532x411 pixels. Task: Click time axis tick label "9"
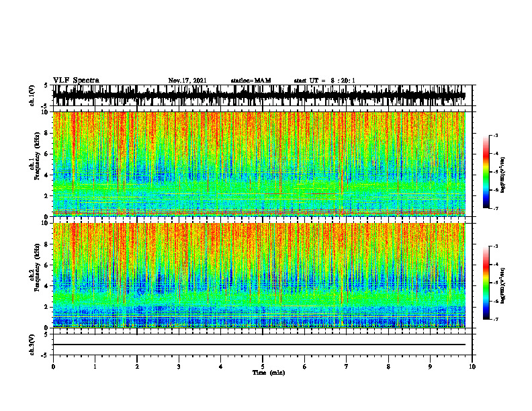tap(430, 367)
